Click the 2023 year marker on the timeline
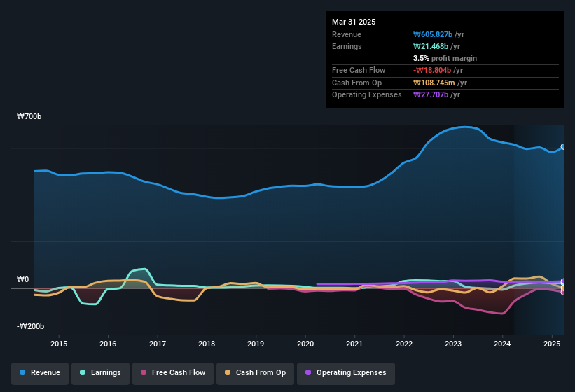This screenshot has width=575, height=392. click(453, 344)
